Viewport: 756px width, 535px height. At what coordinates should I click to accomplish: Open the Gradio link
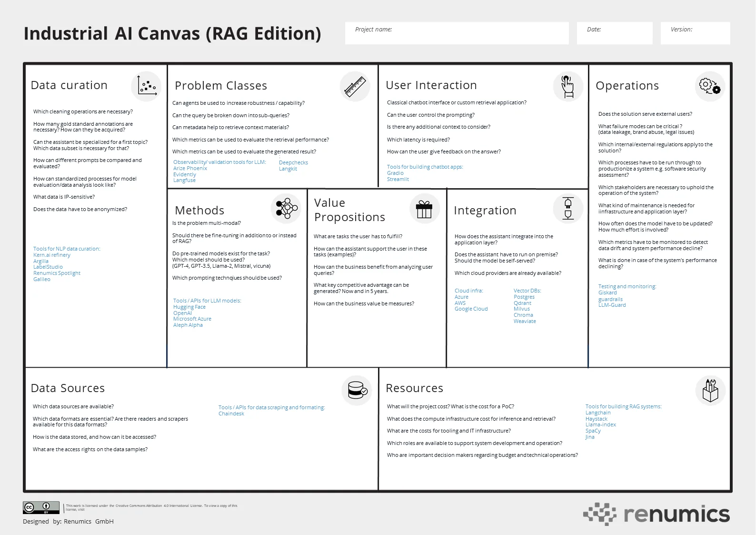[x=395, y=173]
